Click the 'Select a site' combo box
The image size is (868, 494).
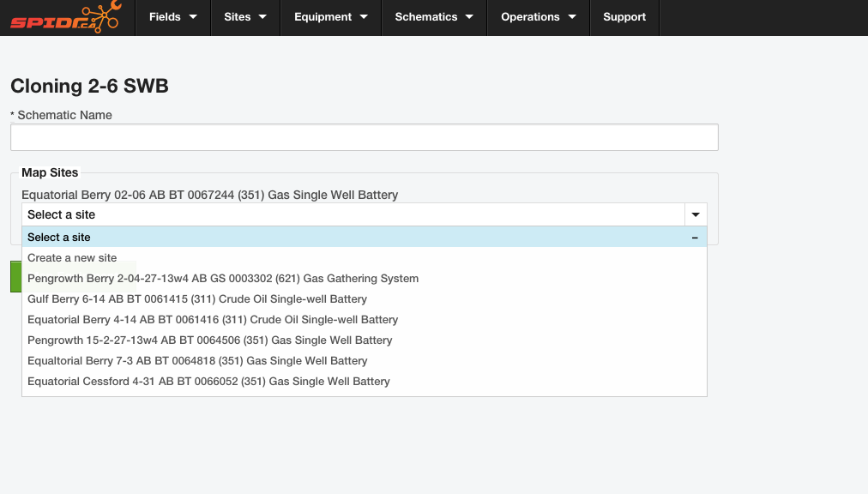click(352, 214)
